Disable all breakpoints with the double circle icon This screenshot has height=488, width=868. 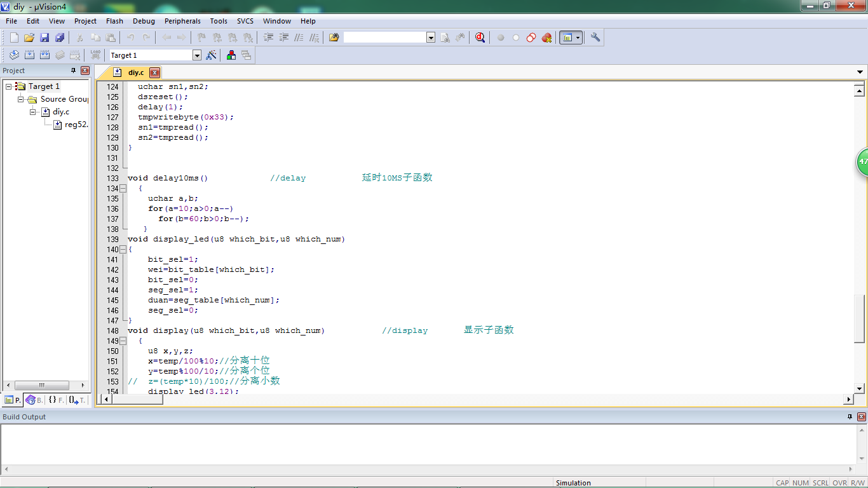[x=531, y=38]
